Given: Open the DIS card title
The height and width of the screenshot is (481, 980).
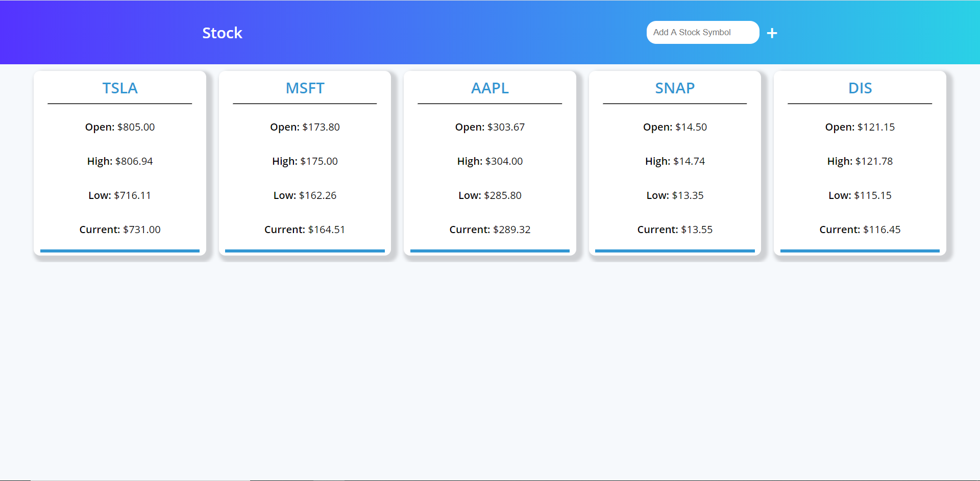Looking at the screenshot, I should 860,88.
